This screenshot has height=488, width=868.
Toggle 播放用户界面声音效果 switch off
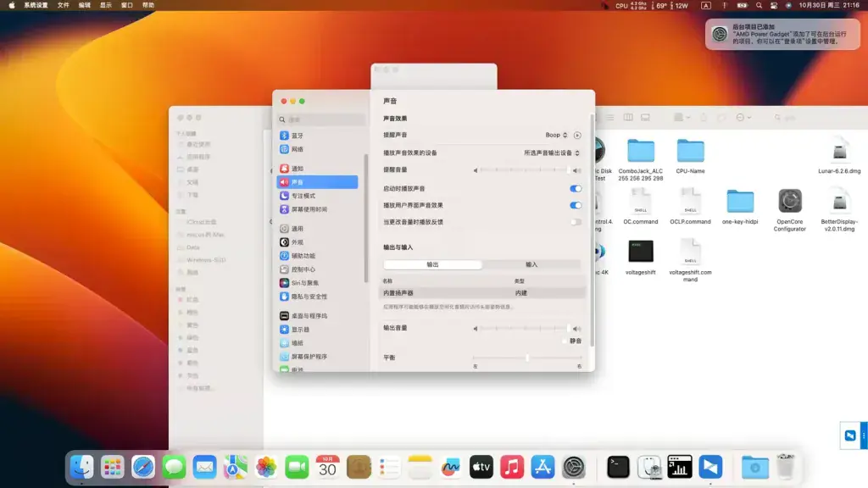pos(576,205)
